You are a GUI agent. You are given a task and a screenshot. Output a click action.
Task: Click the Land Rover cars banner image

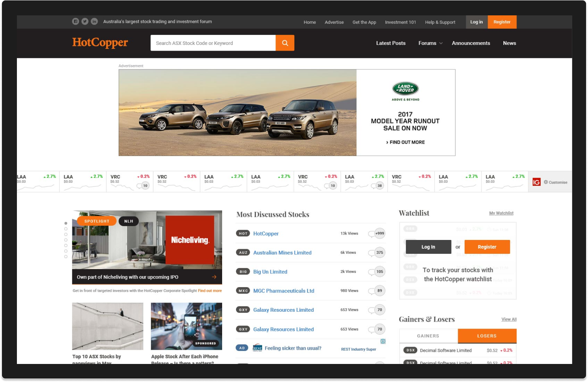[x=238, y=112]
